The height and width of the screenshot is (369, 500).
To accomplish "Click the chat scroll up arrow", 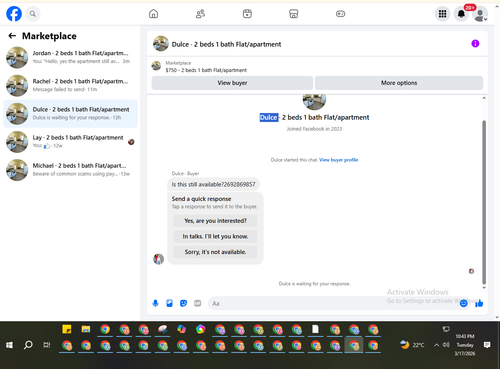I will pos(484,98).
